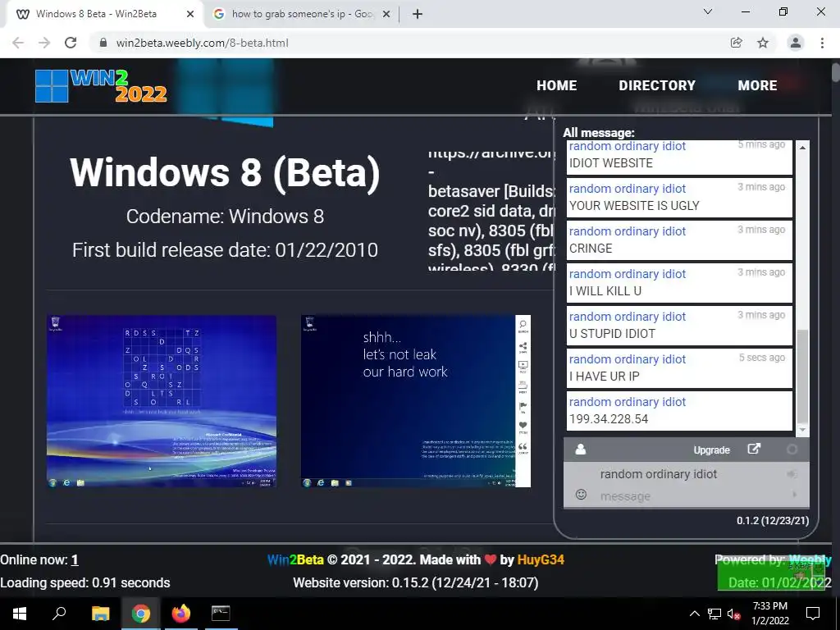Click the browser back arrow
This screenshot has height=630, width=840.
point(18,43)
